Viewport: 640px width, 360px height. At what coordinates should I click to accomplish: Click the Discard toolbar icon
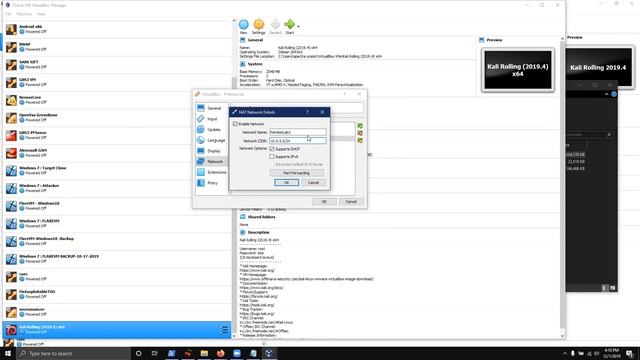pyautogui.click(x=275, y=24)
